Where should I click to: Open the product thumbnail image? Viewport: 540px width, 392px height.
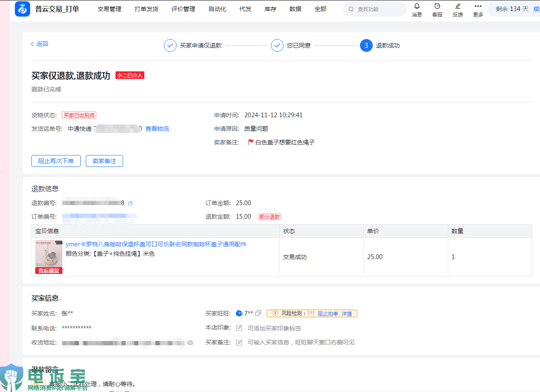[48, 254]
